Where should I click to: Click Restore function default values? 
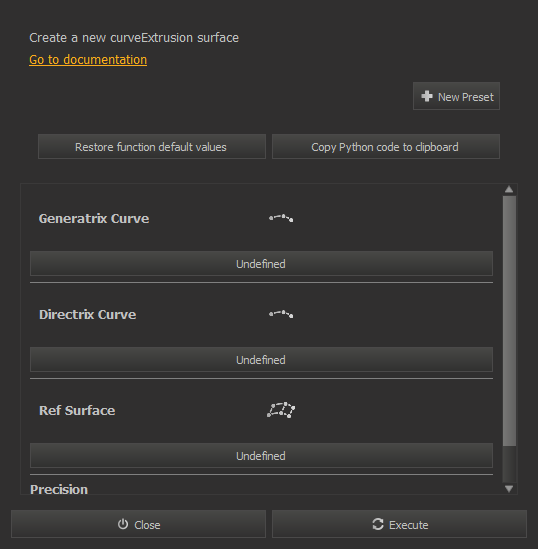click(152, 147)
